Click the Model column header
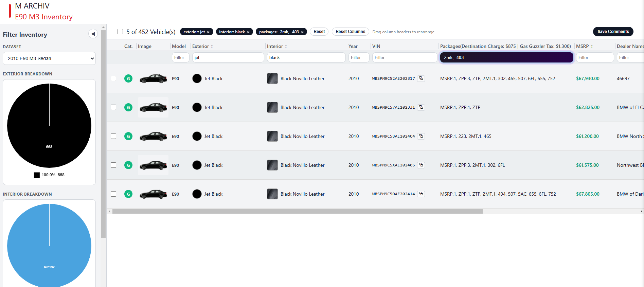 click(x=179, y=46)
